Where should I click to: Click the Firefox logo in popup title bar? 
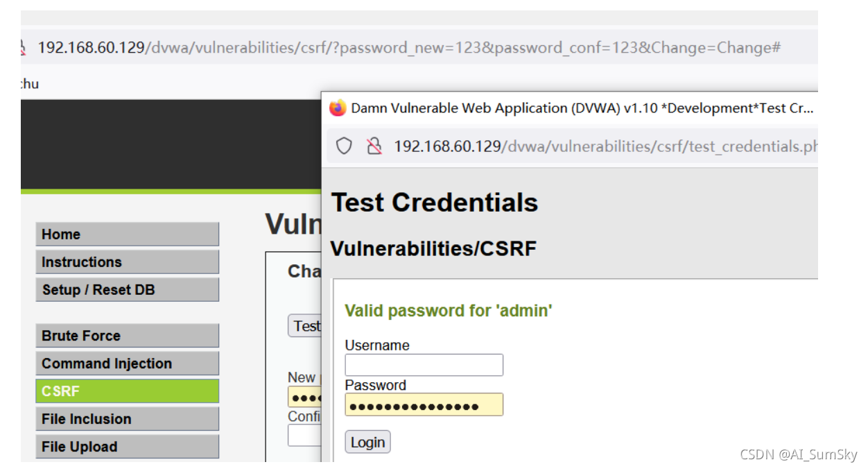(x=338, y=108)
